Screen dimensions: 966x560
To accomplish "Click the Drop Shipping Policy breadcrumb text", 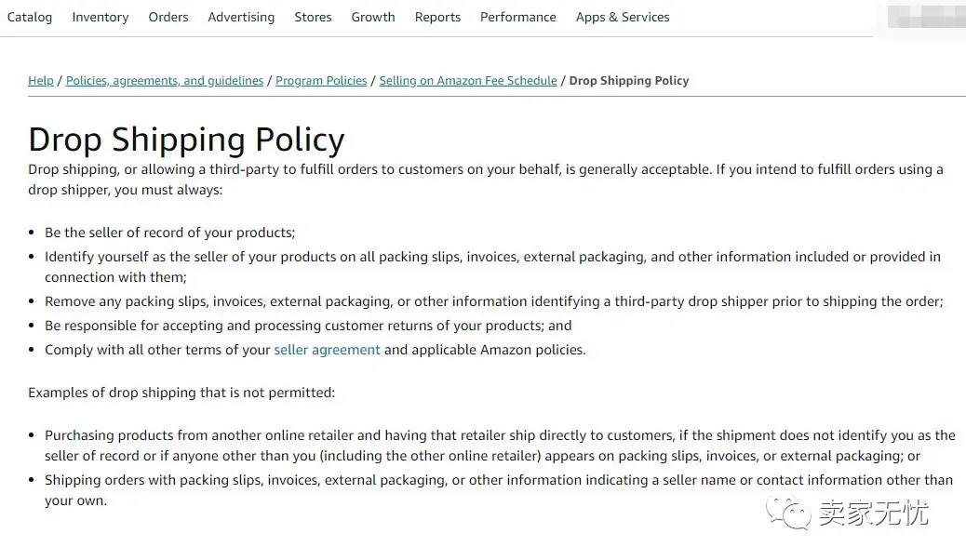I will click(629, 81).
